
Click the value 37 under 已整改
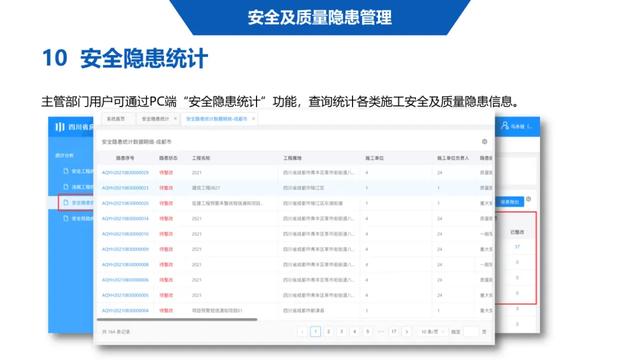(x=517, y=247)
